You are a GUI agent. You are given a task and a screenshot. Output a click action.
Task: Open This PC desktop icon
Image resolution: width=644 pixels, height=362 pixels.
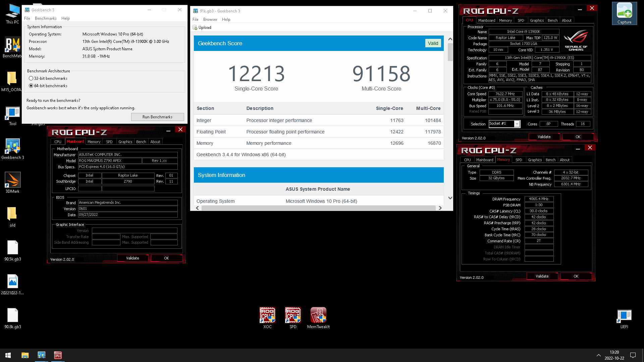pos(12,13)
